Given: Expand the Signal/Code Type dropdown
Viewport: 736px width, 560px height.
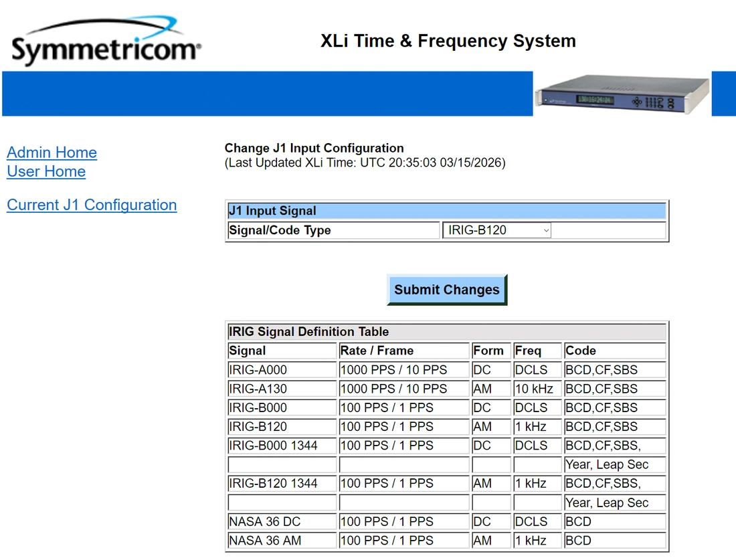Looking at the screenshot, I should pyautogui.click(x=496, y=230).
